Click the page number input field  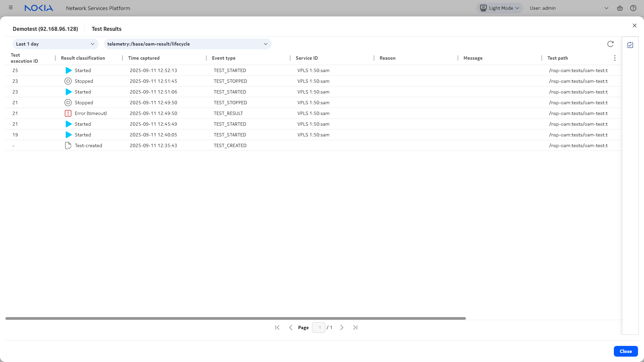click(x=318, y=327)
